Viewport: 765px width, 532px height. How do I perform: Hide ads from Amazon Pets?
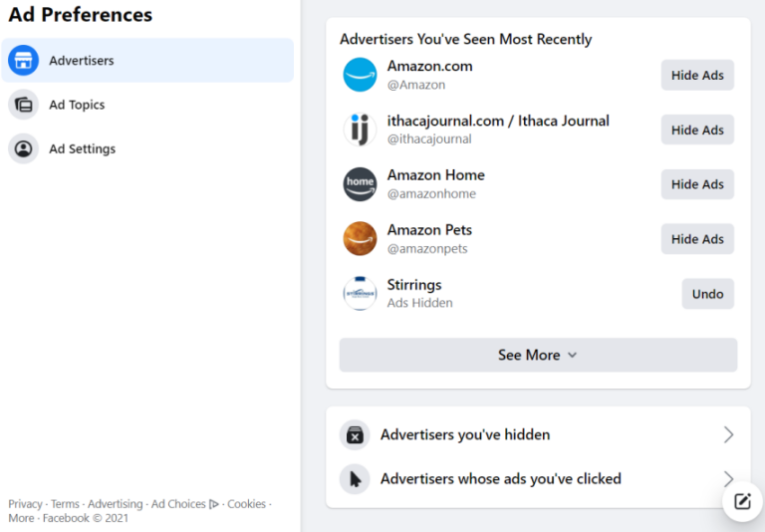pos(697,239)
